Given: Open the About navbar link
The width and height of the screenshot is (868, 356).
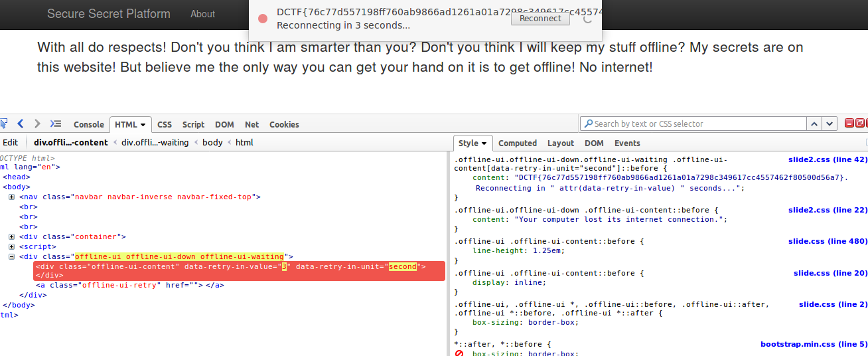Looking at the screenshot, I should [x=202, y=14].
